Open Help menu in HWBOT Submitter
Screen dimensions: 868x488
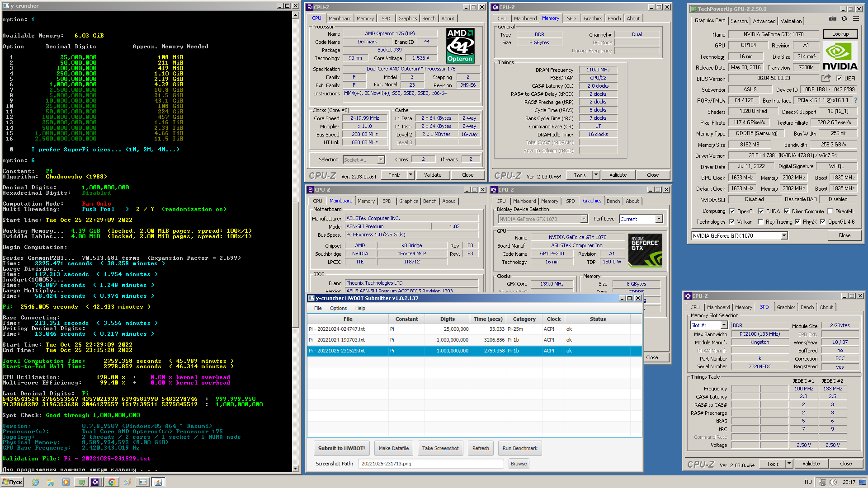(x=360, y=308)
